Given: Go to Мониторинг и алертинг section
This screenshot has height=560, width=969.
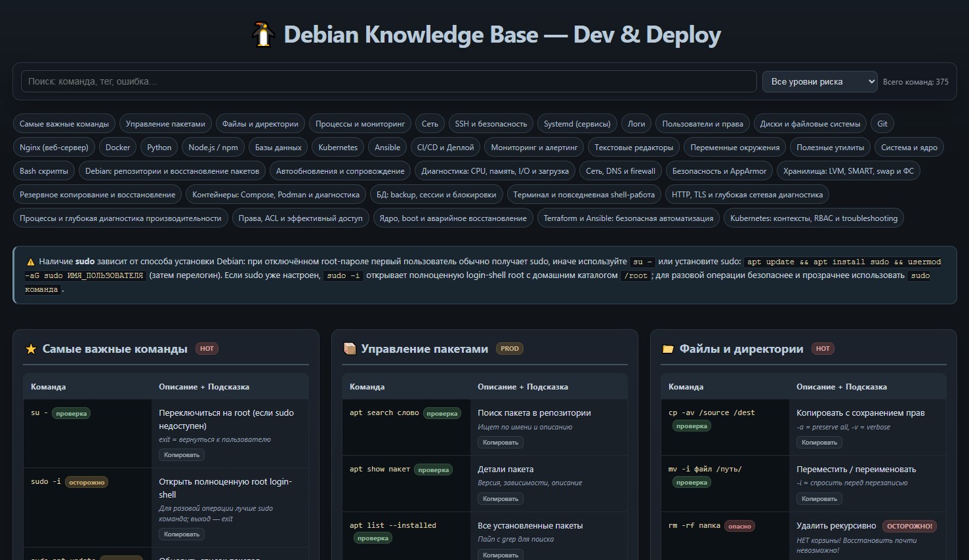Looking at the screenshot, I should (x=534, y=148).
